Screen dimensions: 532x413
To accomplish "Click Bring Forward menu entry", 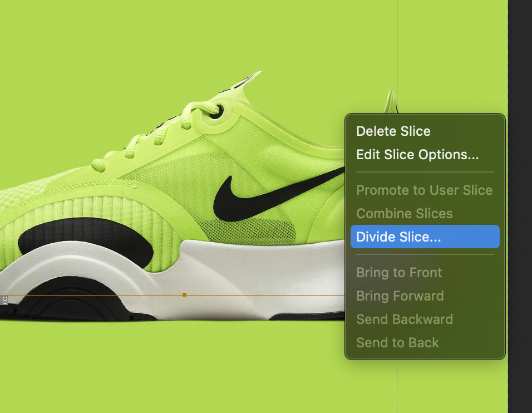I will coord(425,296).
